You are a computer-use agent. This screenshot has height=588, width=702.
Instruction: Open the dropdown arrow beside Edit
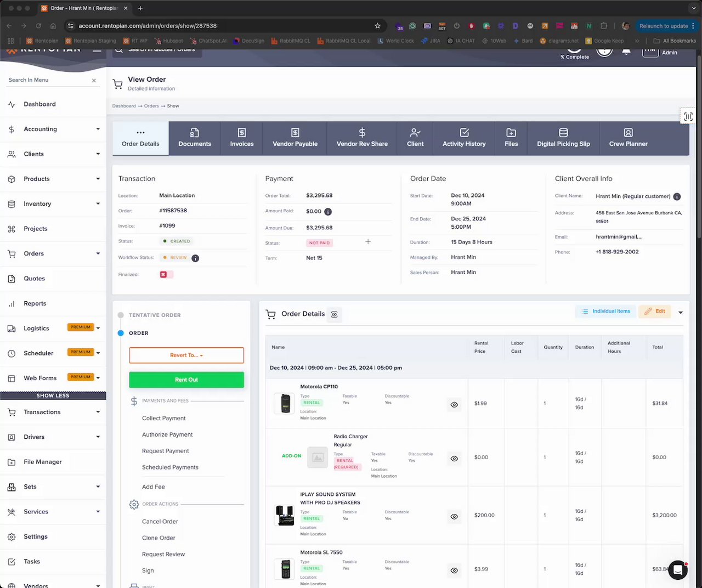[681, 313]
